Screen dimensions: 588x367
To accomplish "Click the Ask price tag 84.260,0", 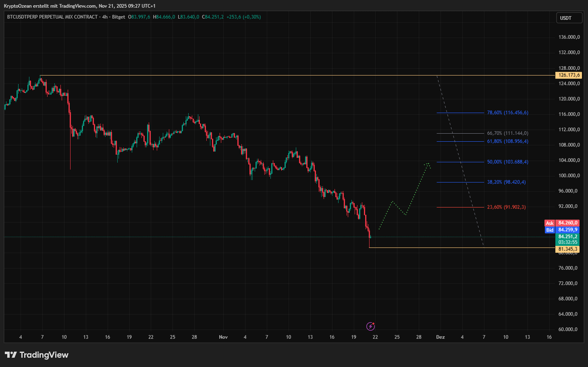I will click(x=563, y=223).
